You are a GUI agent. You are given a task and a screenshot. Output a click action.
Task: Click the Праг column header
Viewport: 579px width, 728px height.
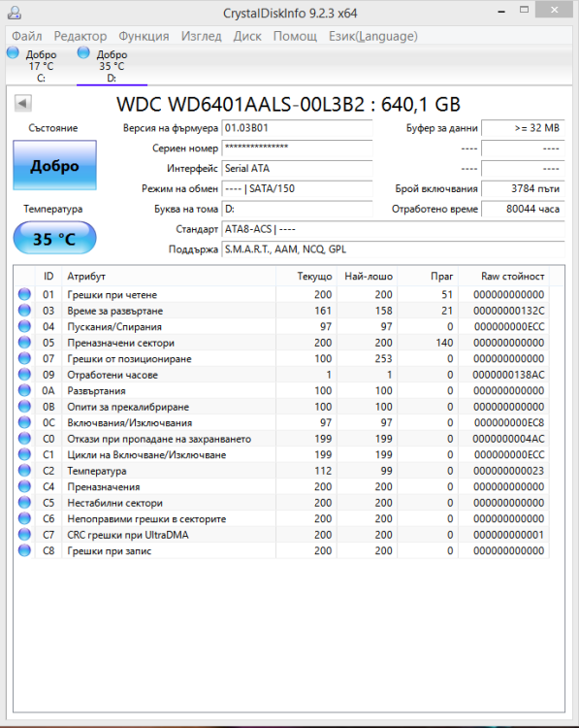[x=428, y=277]
